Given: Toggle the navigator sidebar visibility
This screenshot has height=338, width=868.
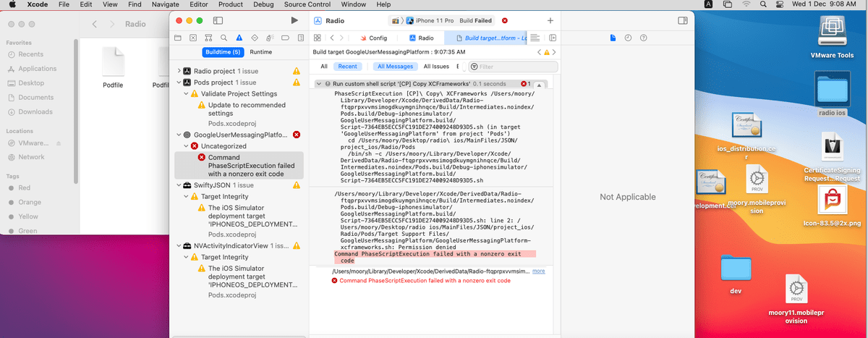Looking at the screenshot, I should click(218, 21).
